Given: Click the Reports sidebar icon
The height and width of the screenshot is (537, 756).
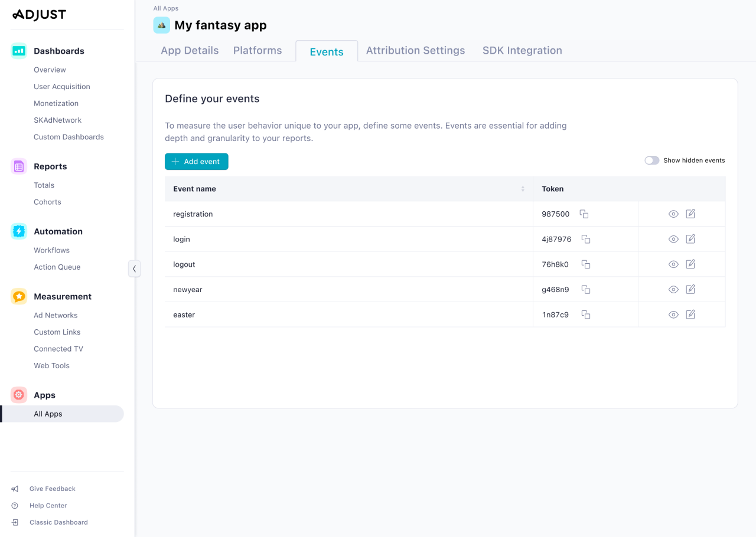Looking at the screenshot, I should point(18,166).
